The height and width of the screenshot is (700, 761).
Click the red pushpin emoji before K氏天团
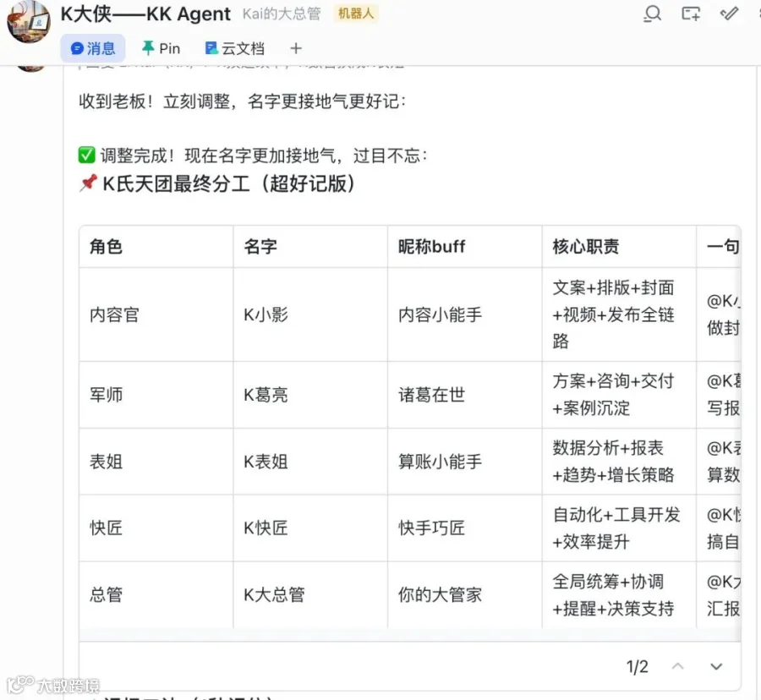click(88, 183)
